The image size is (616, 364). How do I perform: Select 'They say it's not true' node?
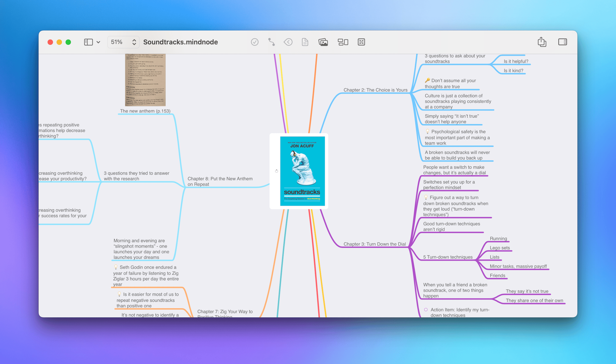point(527,291)
